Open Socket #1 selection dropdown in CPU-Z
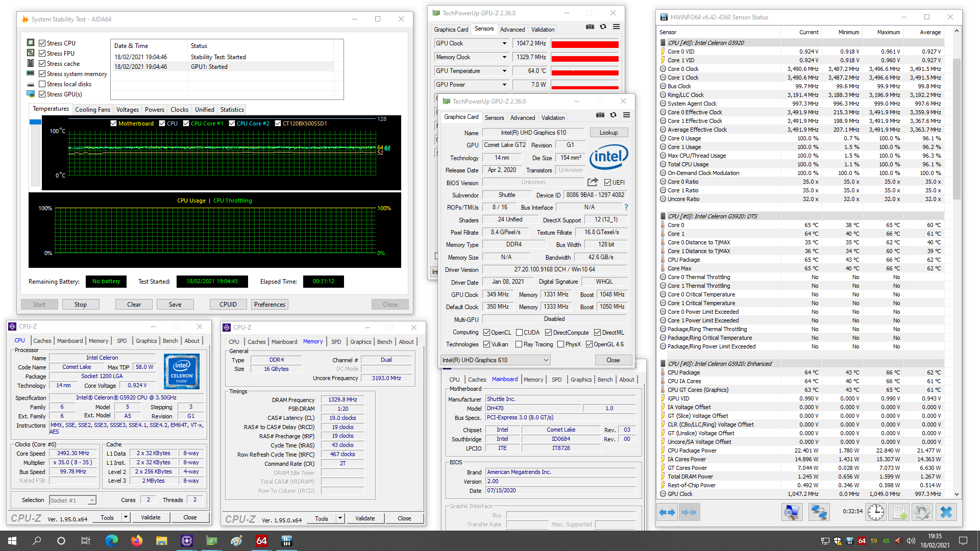Viewport: 980px width, 551px height. pyautogui.click(x=72, y=500)
